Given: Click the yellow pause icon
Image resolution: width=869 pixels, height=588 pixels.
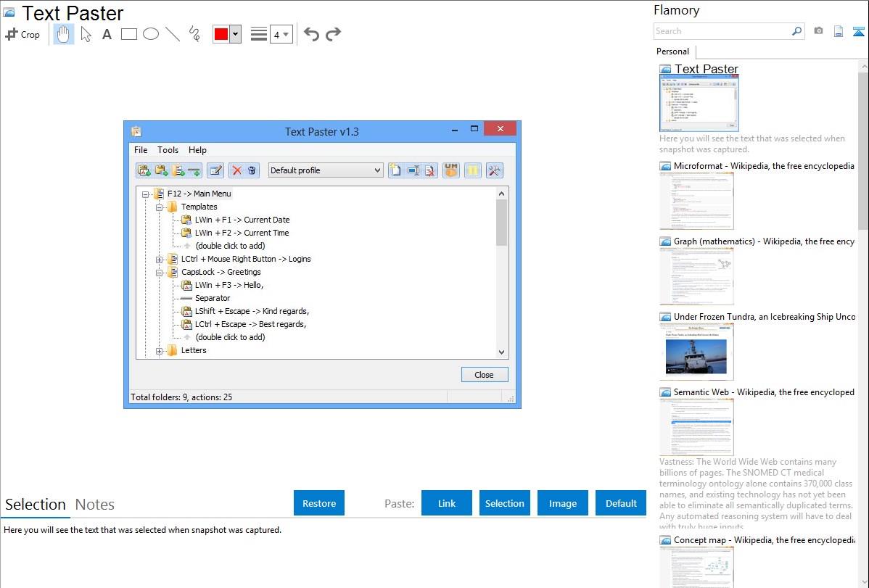Looking at the screenshot, I should tap(473, 170).
